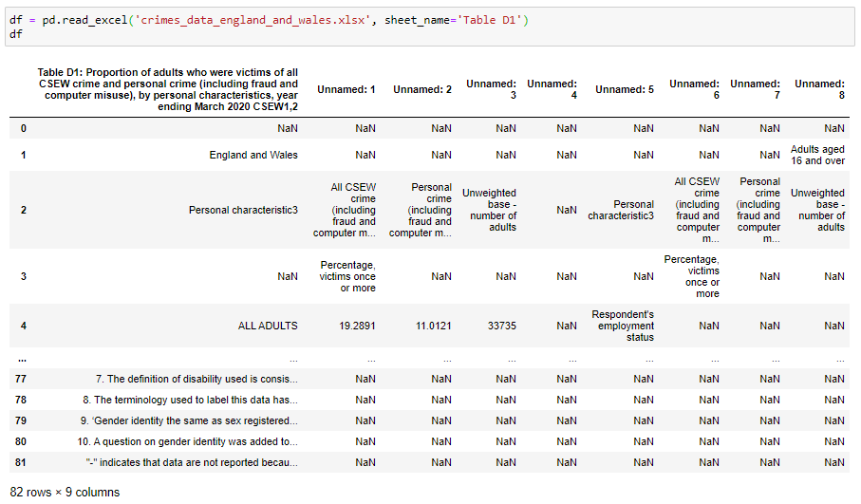The width and height of the screenshot is (861, 504).
Task: Click the NaN cell in row 2 of Unnamed: 4
Action: (566, 211)
